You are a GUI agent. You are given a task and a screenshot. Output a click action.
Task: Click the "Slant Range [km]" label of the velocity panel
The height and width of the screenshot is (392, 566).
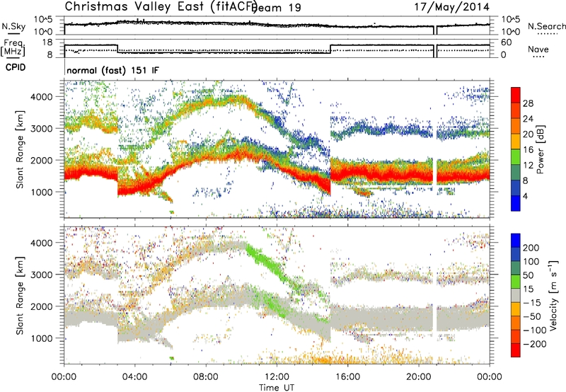(20, 296)
